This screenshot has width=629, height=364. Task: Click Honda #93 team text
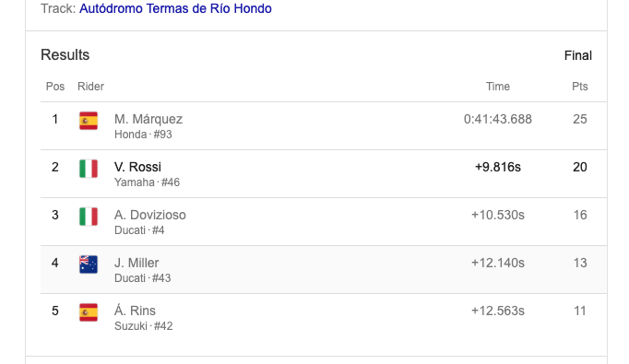[143, 135]
